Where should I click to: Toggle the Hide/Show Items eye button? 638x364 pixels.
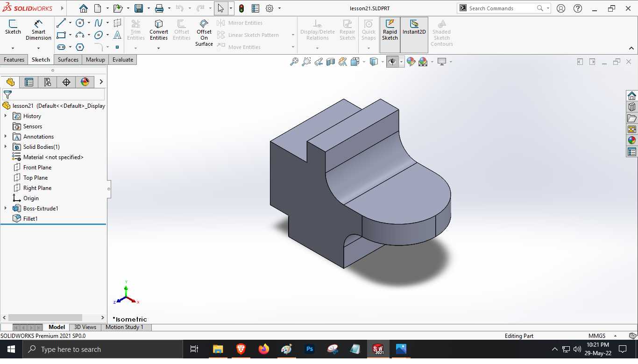click(x=393, y=62)
